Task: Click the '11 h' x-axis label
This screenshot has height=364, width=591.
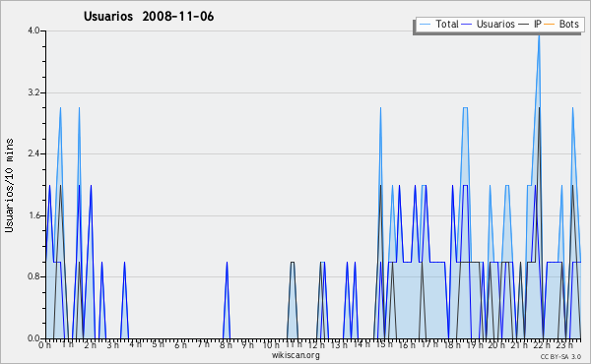Action: [294, 344]
